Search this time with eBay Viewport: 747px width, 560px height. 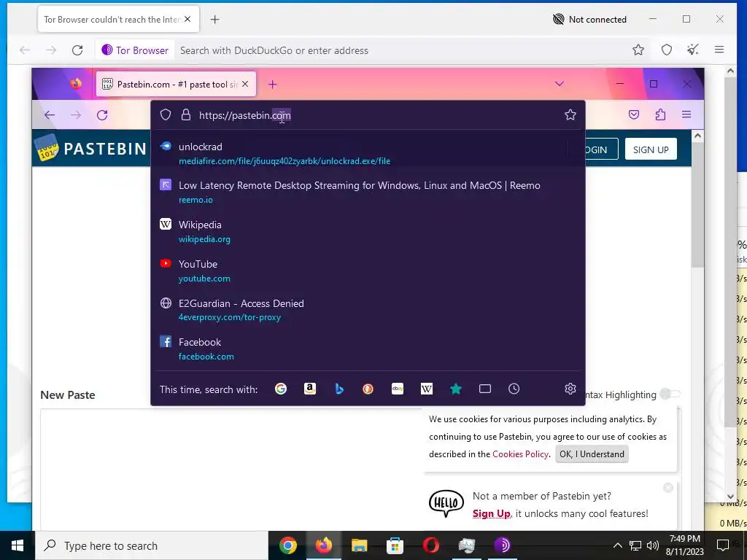(398, 389)
